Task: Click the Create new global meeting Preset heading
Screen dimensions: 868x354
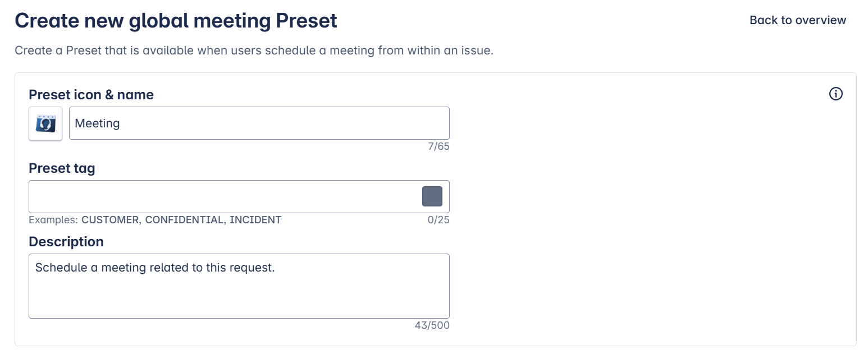Action: (x=176, y=21)
